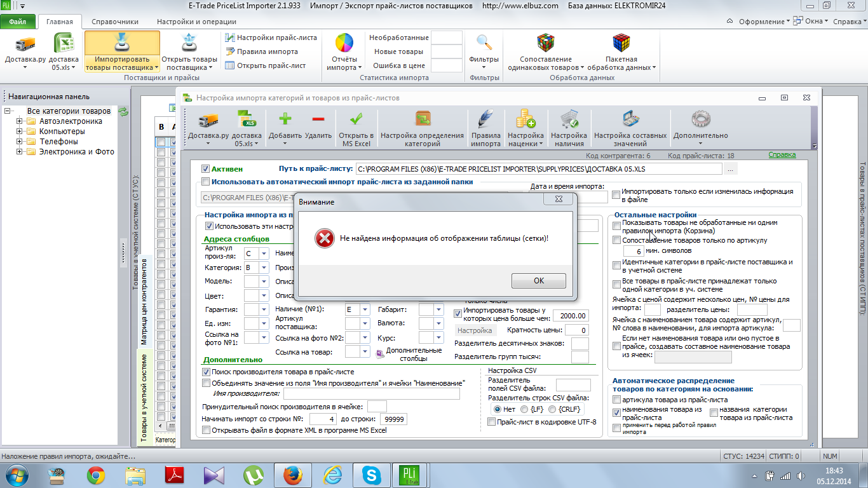Click Пакетная обработка данных cube icon
This screenshot has width=868, height=488.
tap(621, 43)
